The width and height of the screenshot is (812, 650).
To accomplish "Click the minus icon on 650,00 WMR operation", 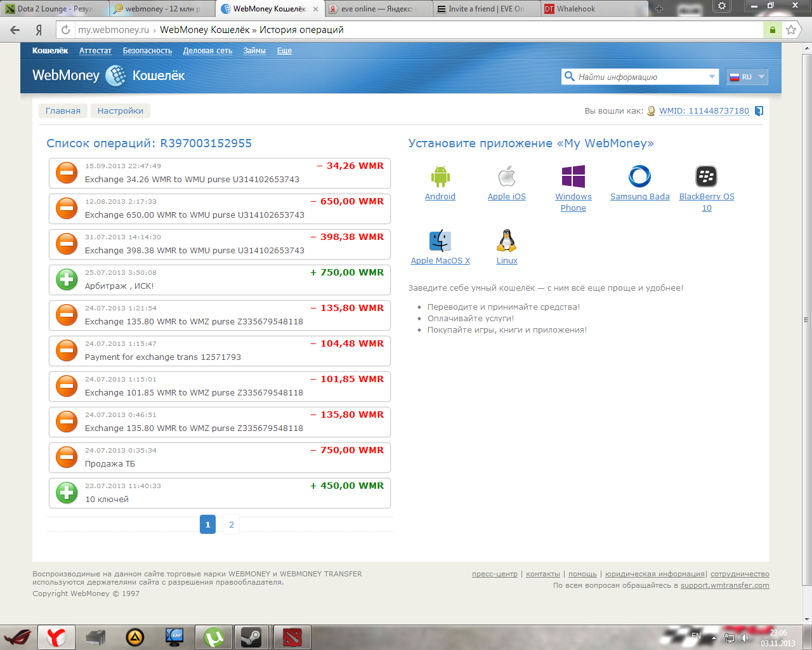I will (x=67, y=208).
